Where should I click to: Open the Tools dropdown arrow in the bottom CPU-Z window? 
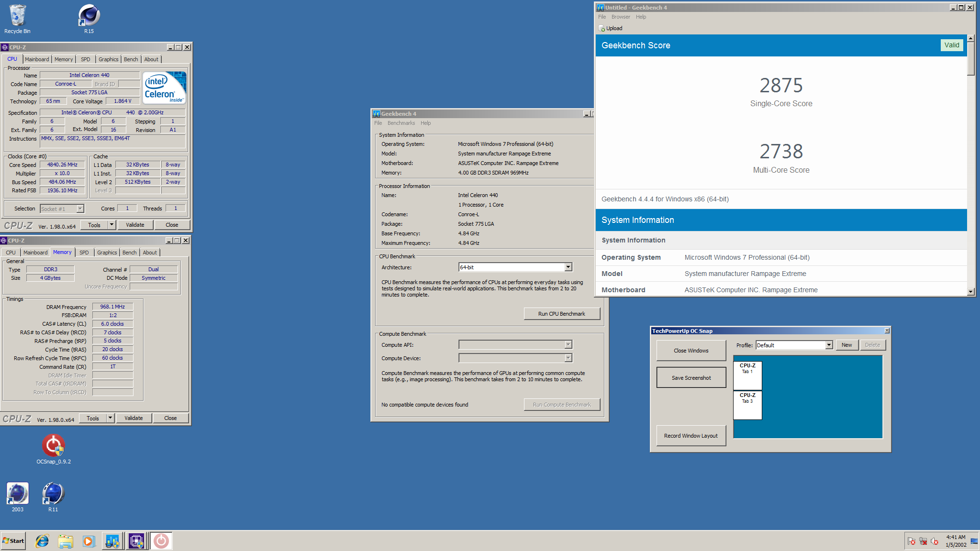point(110,418)
